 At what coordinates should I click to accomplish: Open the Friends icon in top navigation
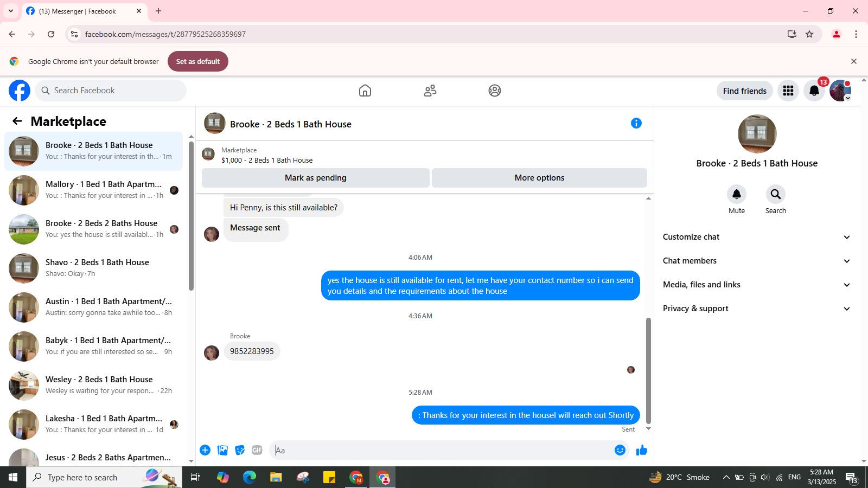[x=430, y=91]
